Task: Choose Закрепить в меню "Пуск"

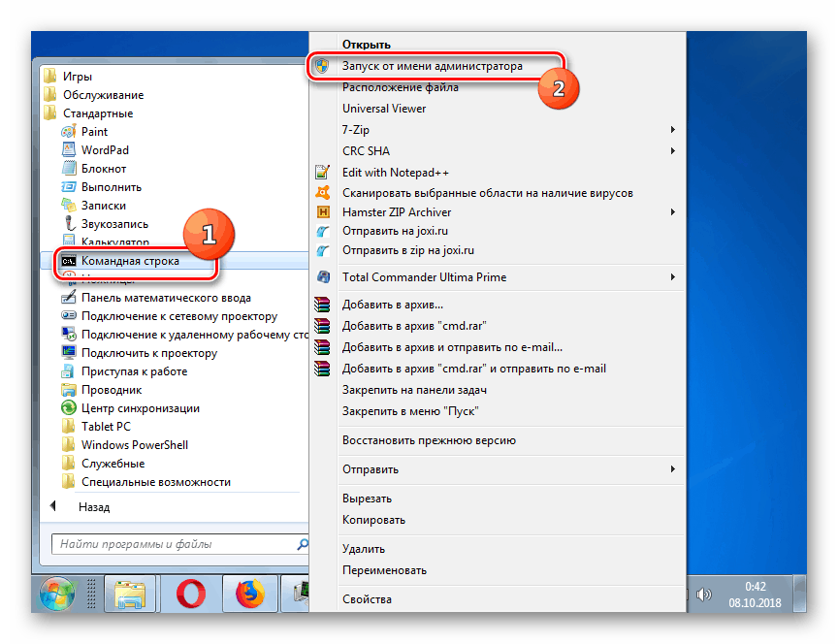Action: coord(410,411)
